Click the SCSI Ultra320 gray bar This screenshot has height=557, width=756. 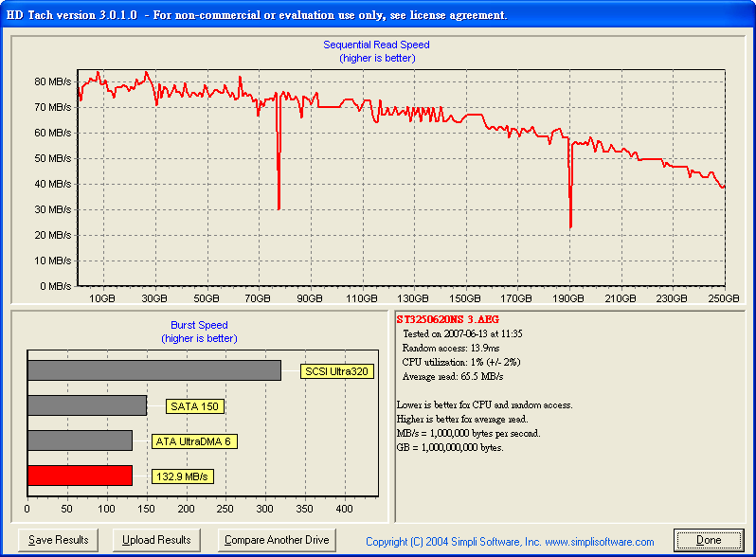(154, 370)
